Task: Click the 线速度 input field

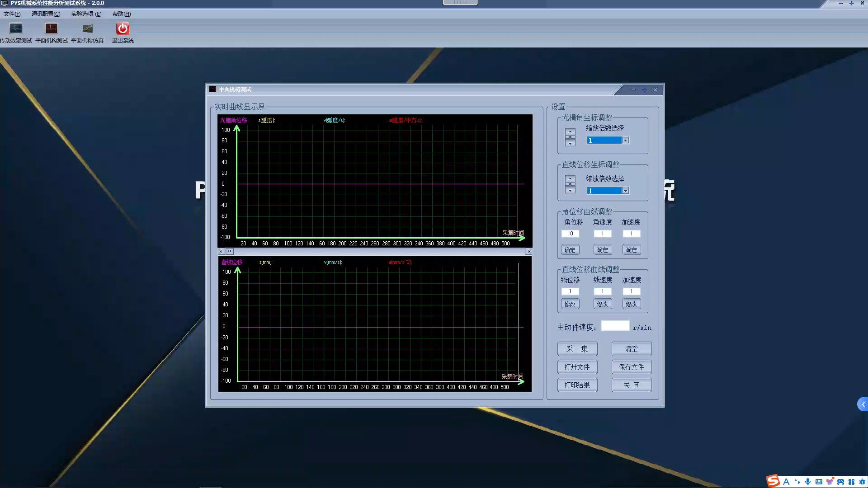Action: (x=603, y=291)
